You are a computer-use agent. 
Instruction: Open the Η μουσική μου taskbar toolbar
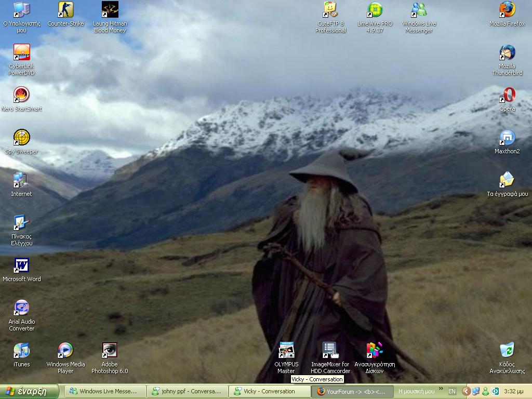416,392
